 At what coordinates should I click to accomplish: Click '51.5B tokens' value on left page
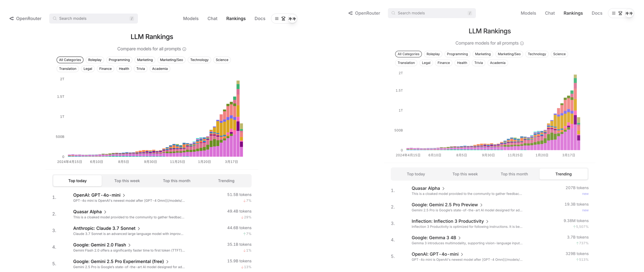(x=239, y=195)
